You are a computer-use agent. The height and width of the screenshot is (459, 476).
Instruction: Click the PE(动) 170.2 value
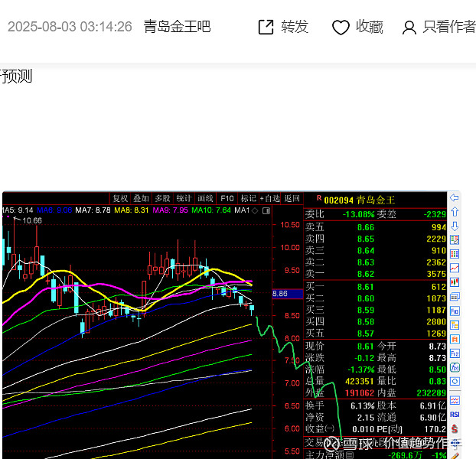tap(433, 429)
